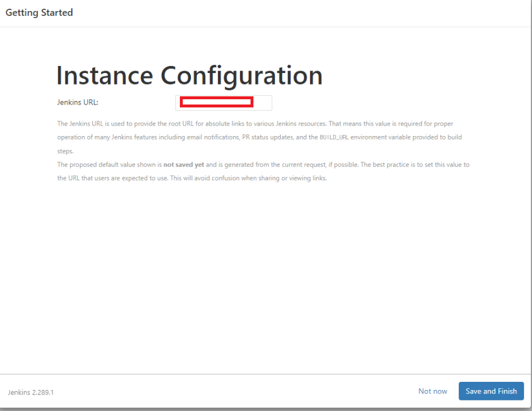Select the Jenkins URL: label

(x=78, y=102)
